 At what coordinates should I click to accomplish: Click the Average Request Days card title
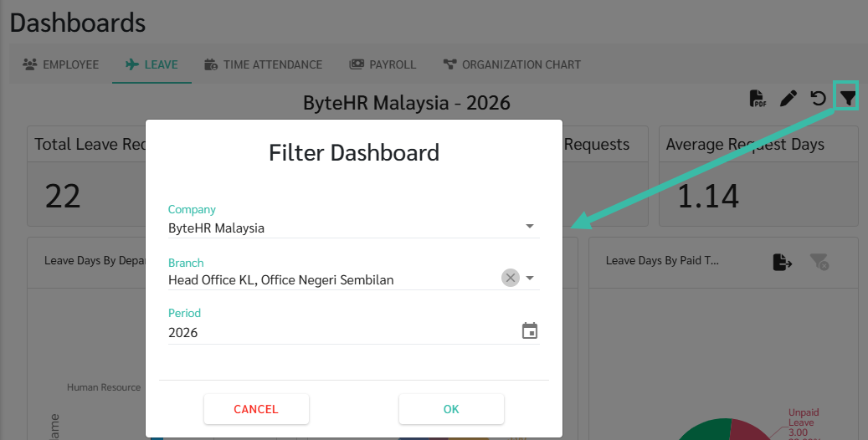745,145
